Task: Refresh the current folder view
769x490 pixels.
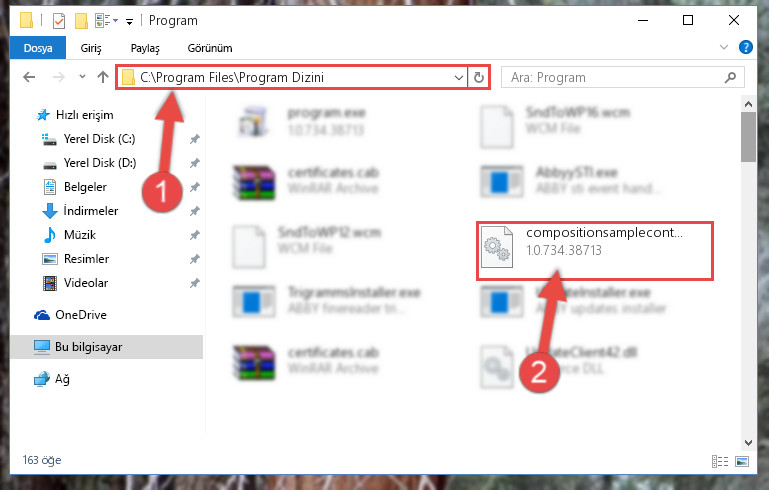Action: (x=479, y=77)
